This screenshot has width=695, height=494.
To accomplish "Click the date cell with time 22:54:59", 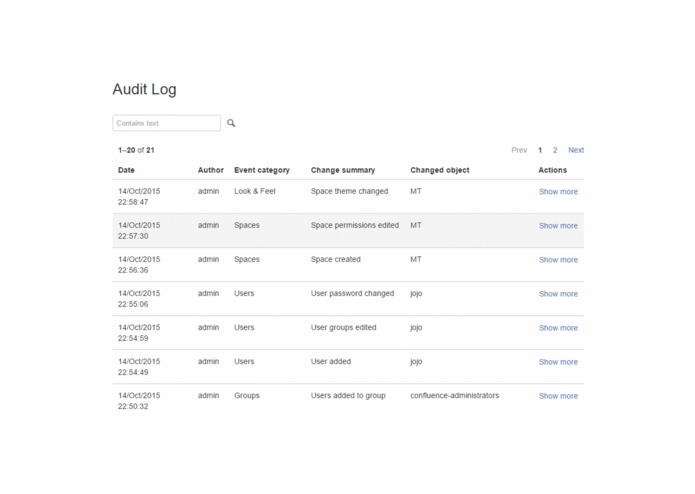I will click(139, 333).
